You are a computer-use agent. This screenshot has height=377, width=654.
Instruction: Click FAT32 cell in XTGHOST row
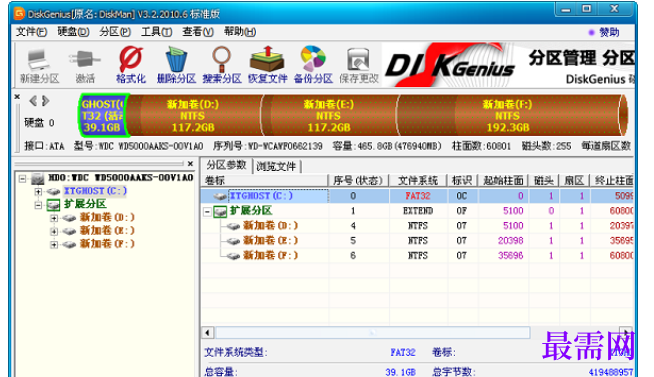418,196
